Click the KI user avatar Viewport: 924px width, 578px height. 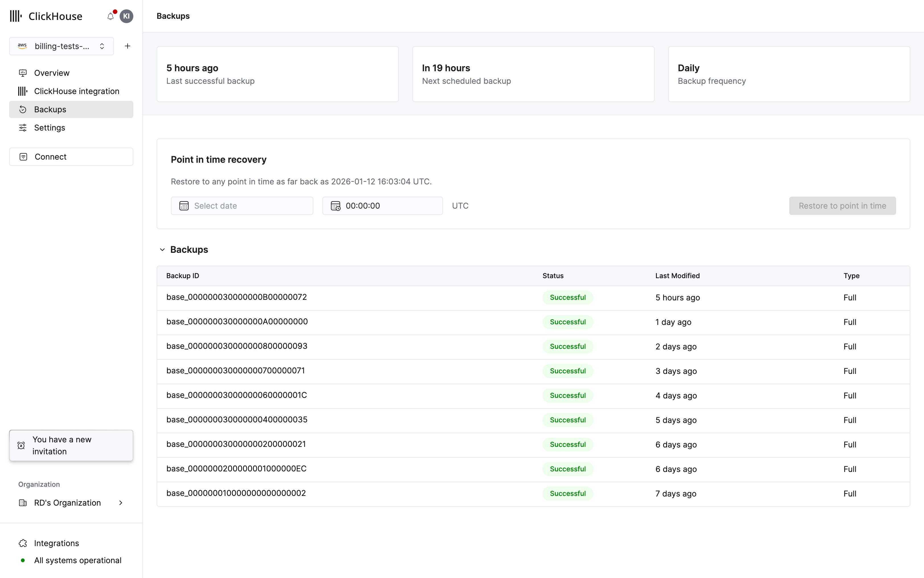pyautogui.click(x=126, y=16)
